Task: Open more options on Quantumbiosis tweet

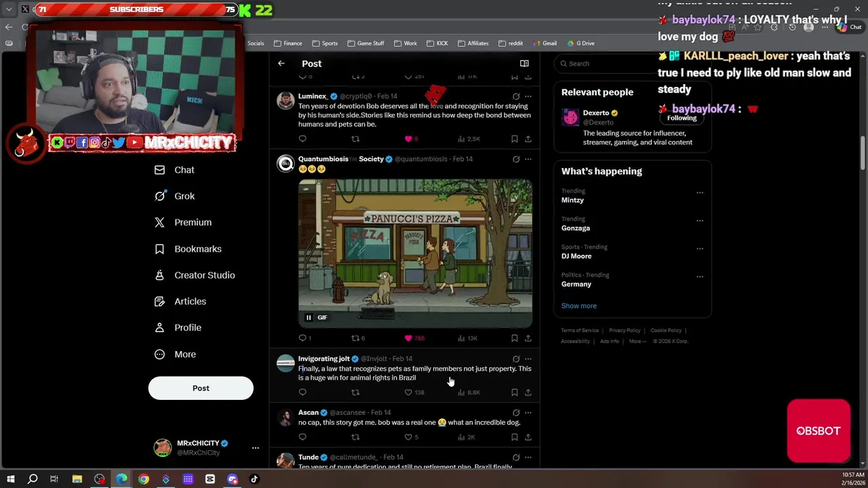Action: point(528,159)
